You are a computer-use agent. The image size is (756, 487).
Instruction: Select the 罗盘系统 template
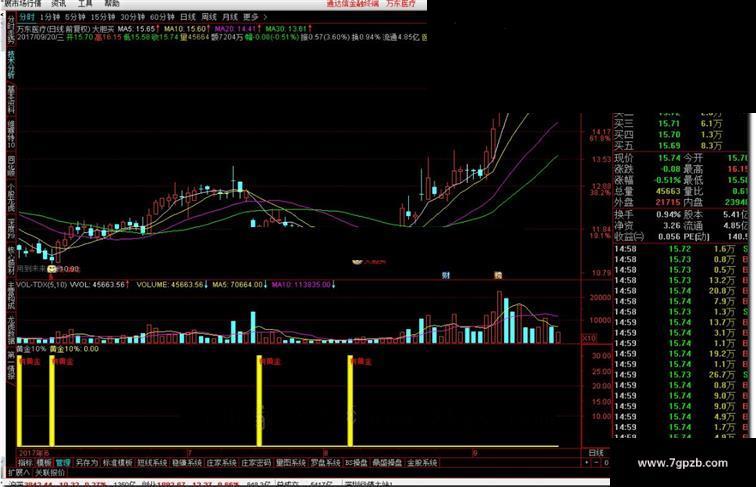pos(325,462)
